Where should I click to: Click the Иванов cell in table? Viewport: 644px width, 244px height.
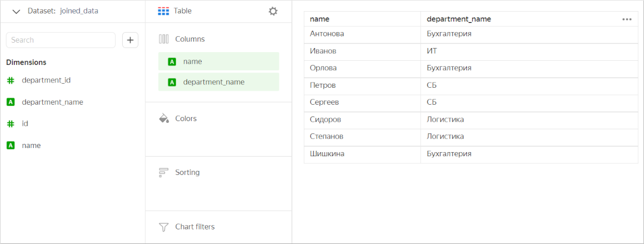pyautogui.click(x=323, y=51)
